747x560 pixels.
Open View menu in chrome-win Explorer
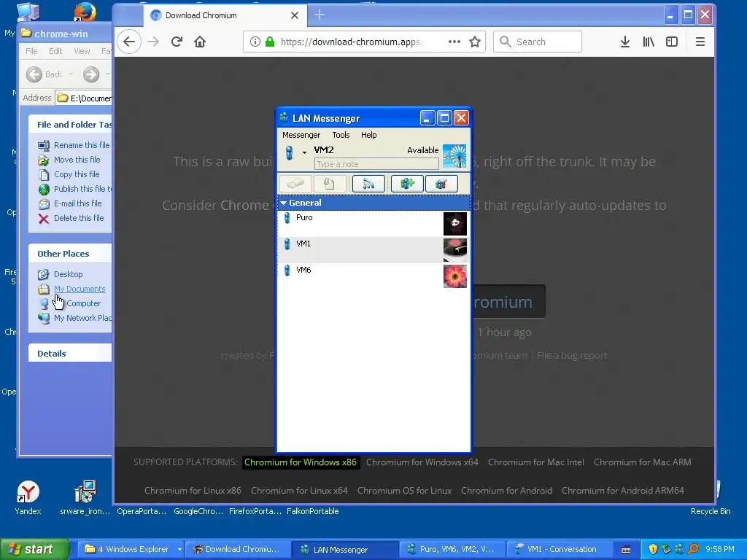82,51
